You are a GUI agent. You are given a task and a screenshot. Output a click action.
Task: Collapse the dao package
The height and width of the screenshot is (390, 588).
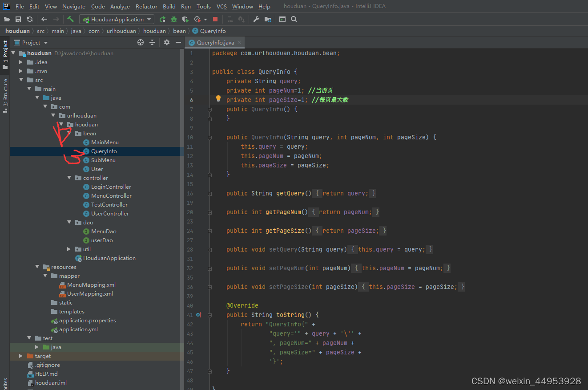(69, 222)
